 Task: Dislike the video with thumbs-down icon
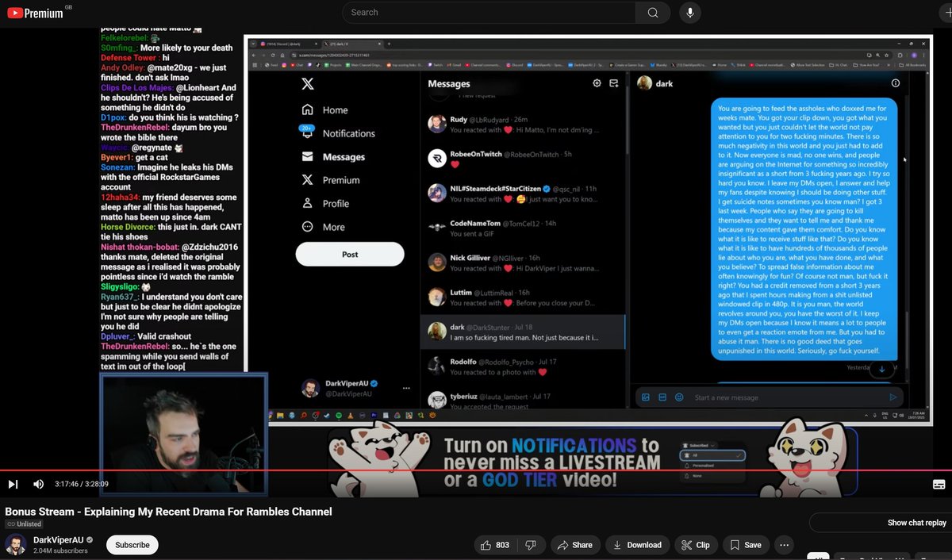532,545
